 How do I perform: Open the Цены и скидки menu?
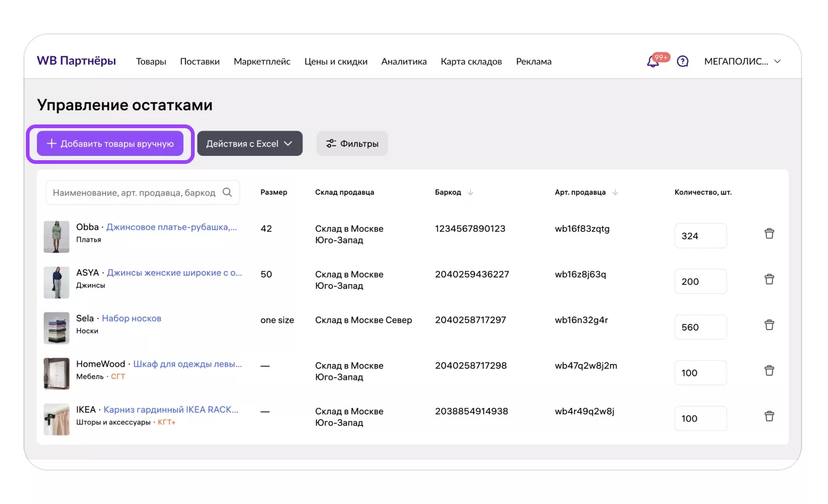[x=336, y=62]
